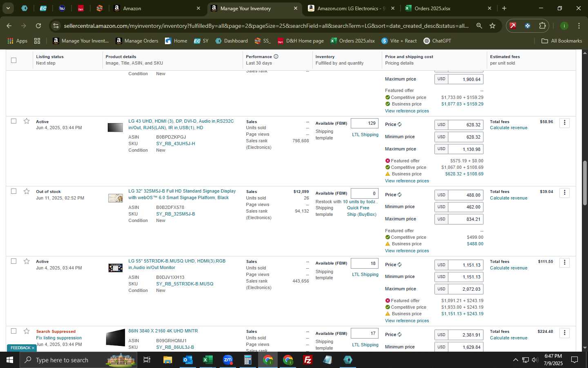This screenshot has height=368, width=588.
Task: Favorite the LG 32" 32SM5J-B listing star
Action: pos(27,191)
